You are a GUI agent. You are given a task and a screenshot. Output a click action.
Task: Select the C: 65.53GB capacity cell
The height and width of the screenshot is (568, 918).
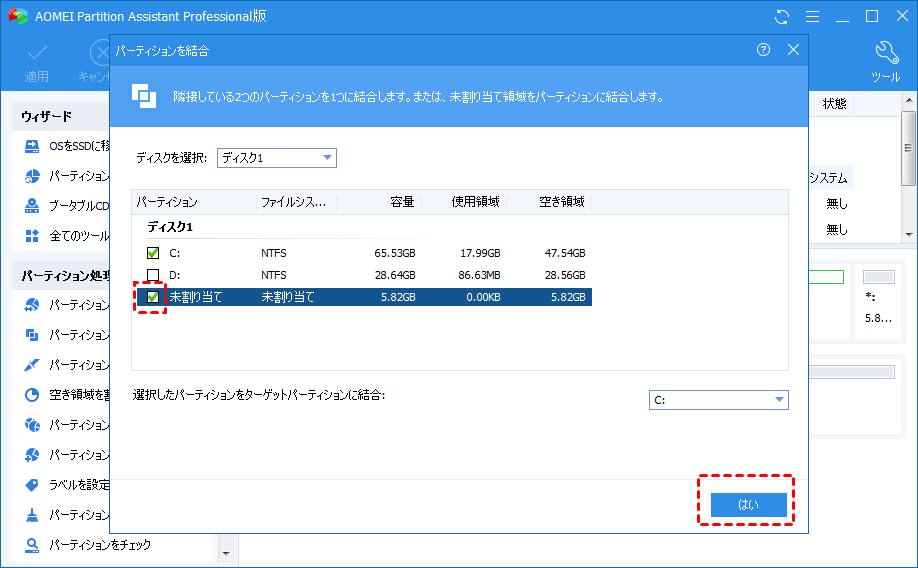(x=395, y=253)
